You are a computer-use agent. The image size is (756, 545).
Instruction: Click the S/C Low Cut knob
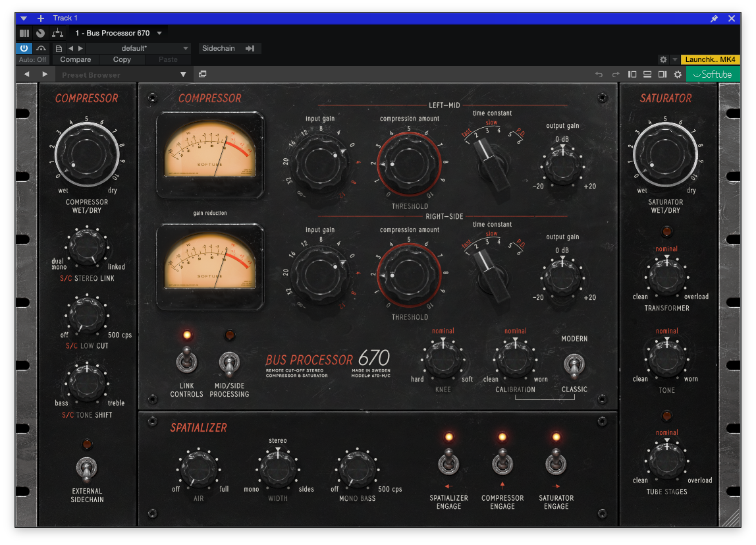click(x=88, y=315)
